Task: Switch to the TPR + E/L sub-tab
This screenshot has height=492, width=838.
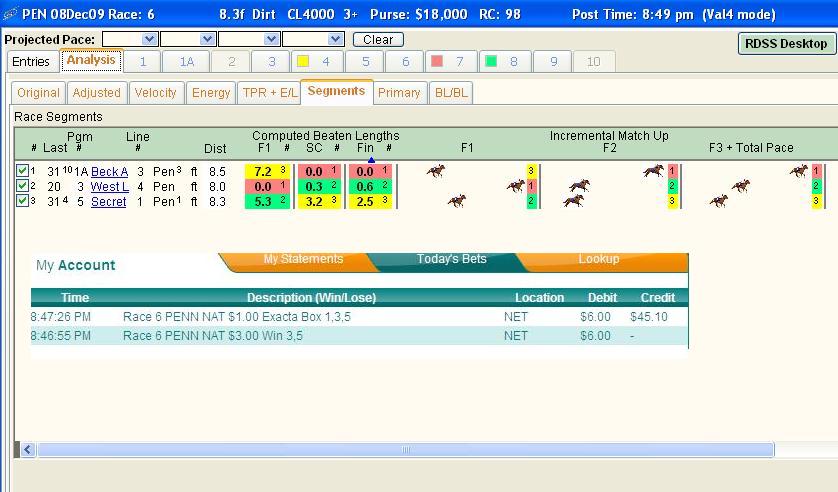Action: click(269, 92)
